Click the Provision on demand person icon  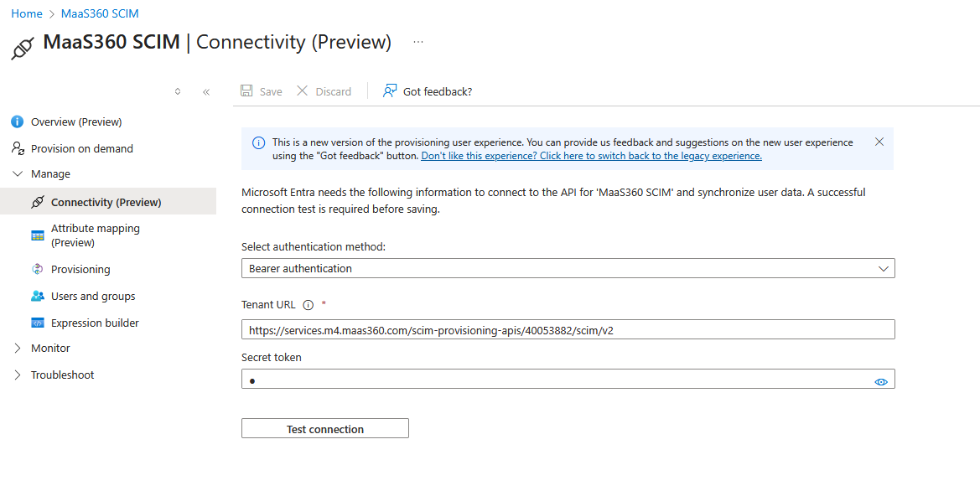tap(17, 148)
